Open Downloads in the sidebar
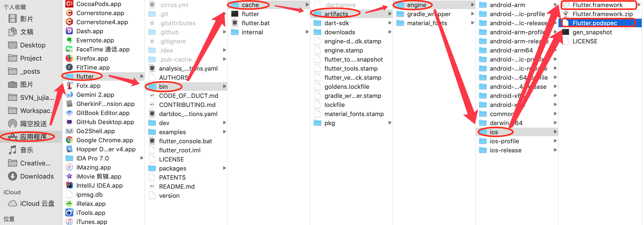This screenshot has width=644, height=225. (31, 176)
